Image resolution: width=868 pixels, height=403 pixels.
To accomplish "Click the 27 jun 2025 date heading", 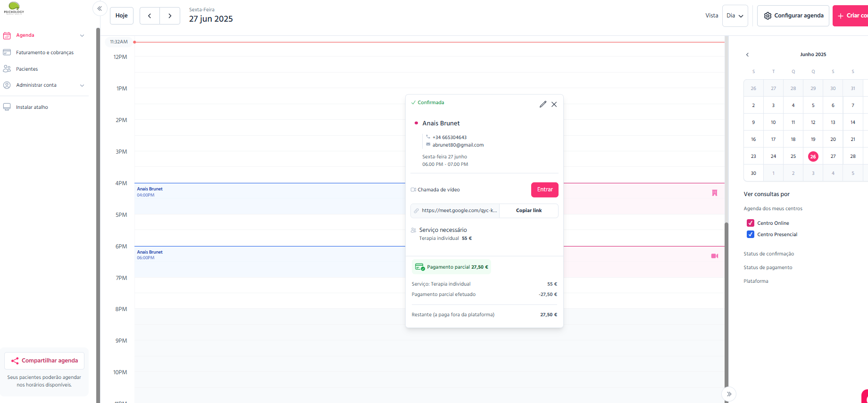I will pyautogui.click(x=211, y=19).
